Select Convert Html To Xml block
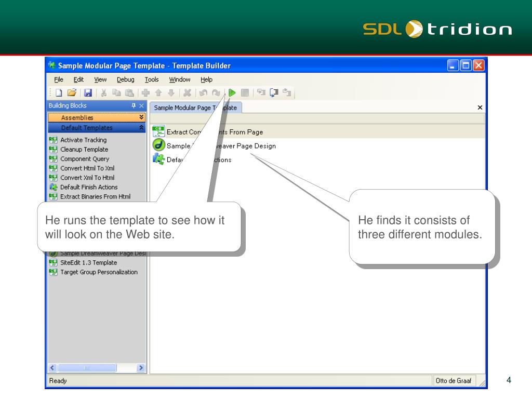Image resolution: width=532 pixels, height=399 pixels. 87,168
